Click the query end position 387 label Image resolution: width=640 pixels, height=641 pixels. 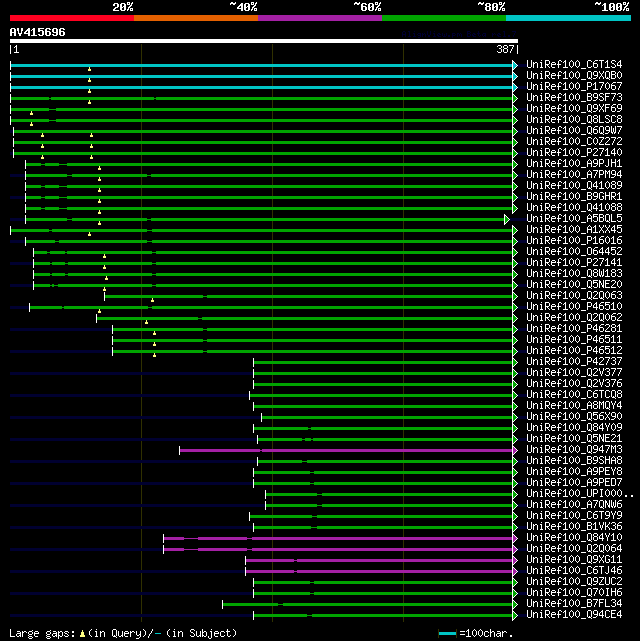click(505, 49)
